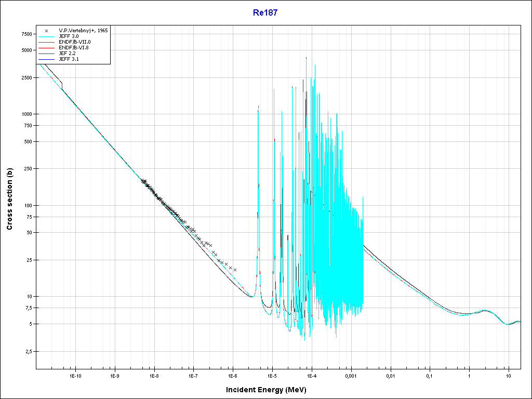
Task: Select the JEFF 3.1 legend entry text
Action: point(70,59)
